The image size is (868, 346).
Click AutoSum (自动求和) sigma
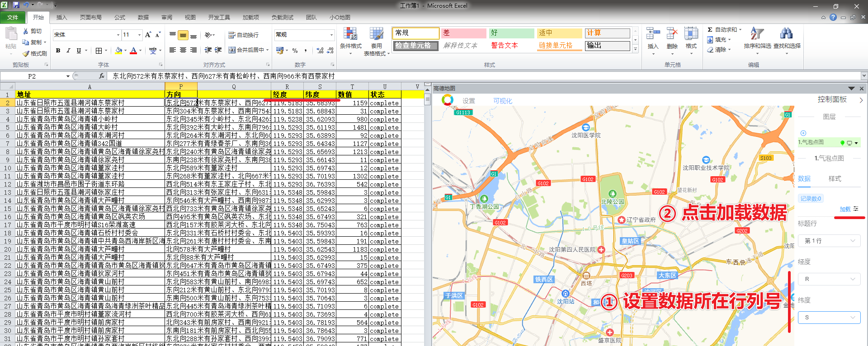tap(710, 30)
